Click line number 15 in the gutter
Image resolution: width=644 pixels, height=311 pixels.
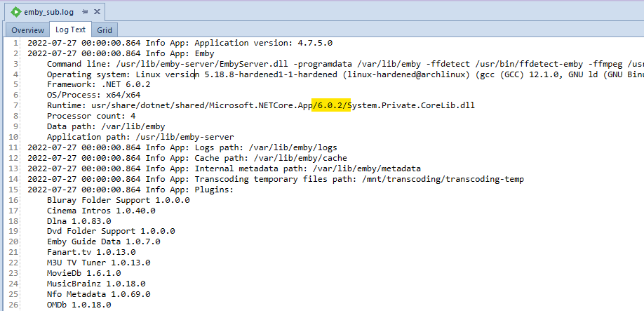click(x=13, y=190)
